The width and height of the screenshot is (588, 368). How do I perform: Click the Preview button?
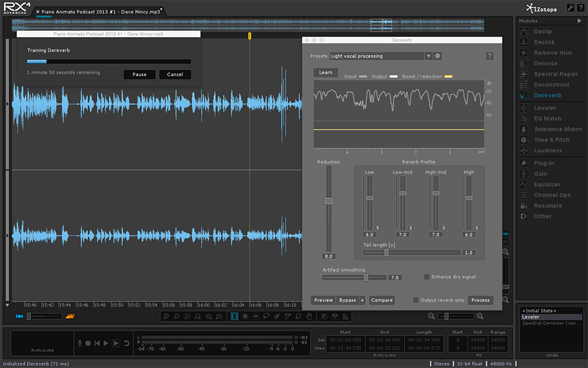(x=323, y=300)
